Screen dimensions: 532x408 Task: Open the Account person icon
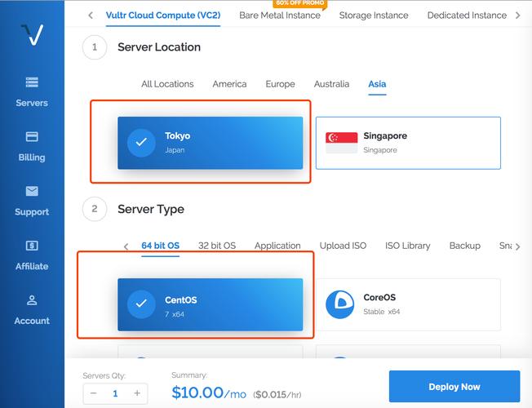click(x=32, y=299)
